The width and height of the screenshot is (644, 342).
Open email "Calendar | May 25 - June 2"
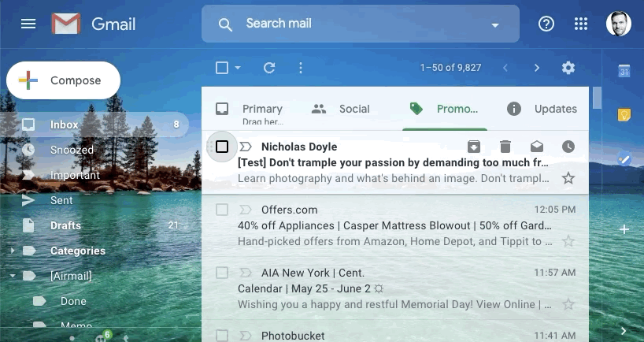(x=310, y=288)
